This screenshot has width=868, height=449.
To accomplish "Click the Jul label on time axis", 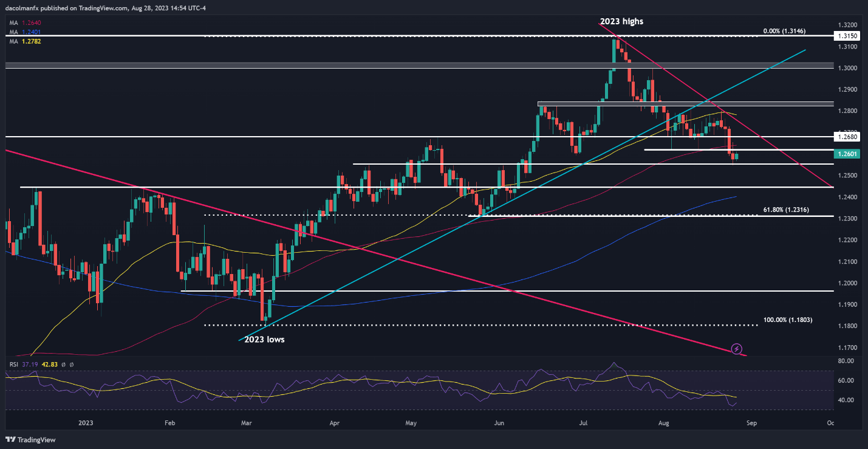I will 584,423.
